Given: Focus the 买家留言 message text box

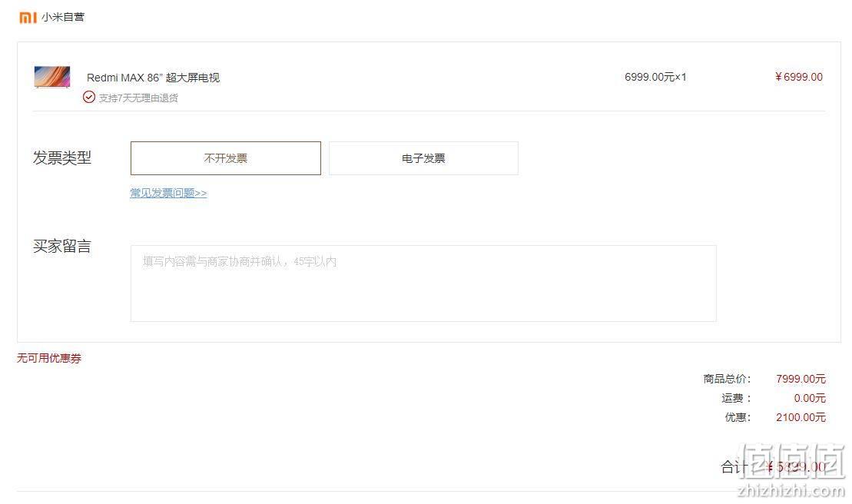Looking at the screenshot, I should 423,283.
